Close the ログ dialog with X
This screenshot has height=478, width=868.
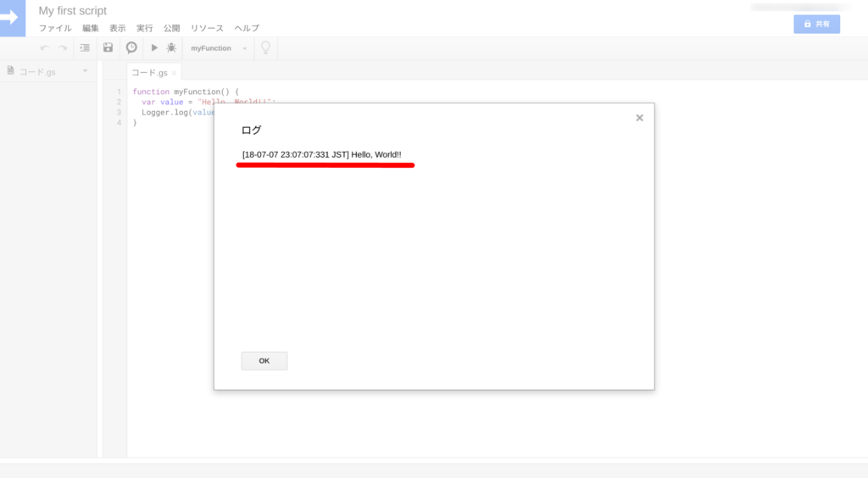click(639, 118)
